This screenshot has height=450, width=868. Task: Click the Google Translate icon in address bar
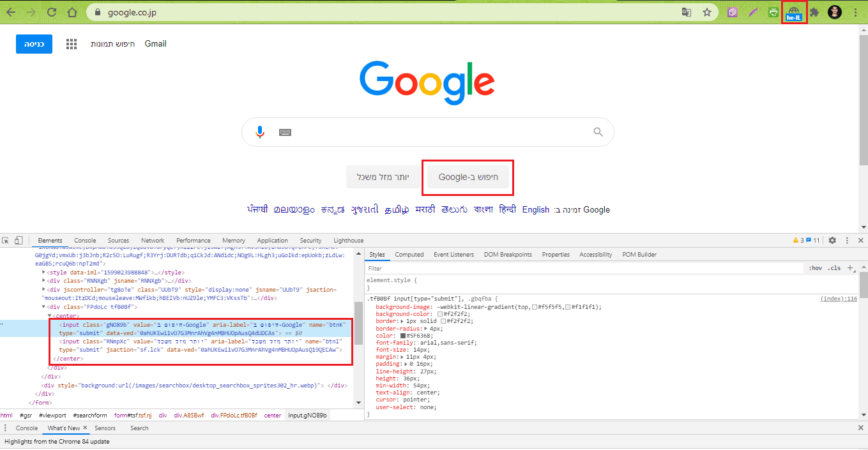[686, 11]
